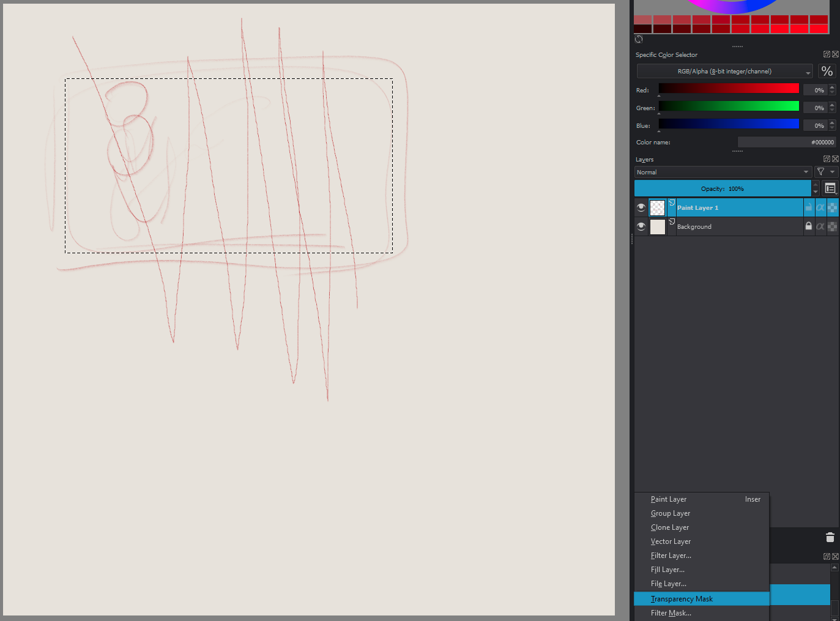The height and width of the screenshot is (621, 840).
Task: Select the Background layer thumbnail
Action: pos(658,227)
